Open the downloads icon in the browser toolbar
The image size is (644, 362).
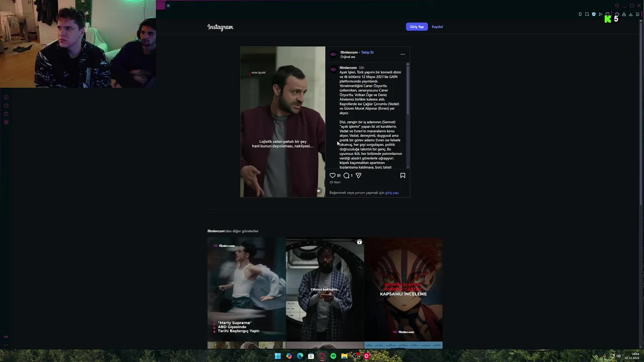tap(630, 14)
